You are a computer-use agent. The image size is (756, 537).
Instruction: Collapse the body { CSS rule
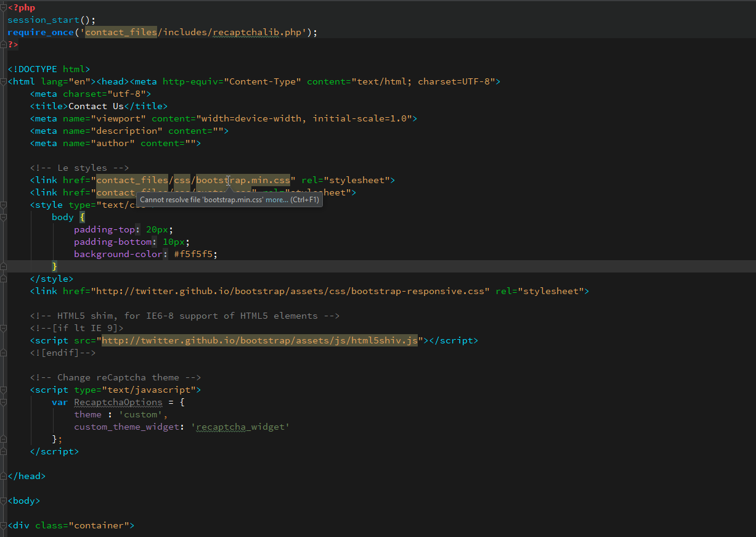4,217
